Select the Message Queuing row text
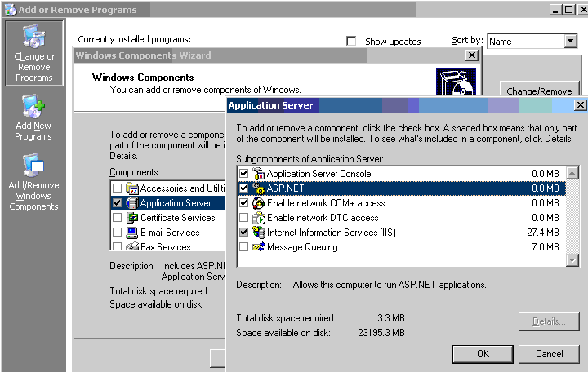Screen dimensions: 588x372 (x=302, y=247)
